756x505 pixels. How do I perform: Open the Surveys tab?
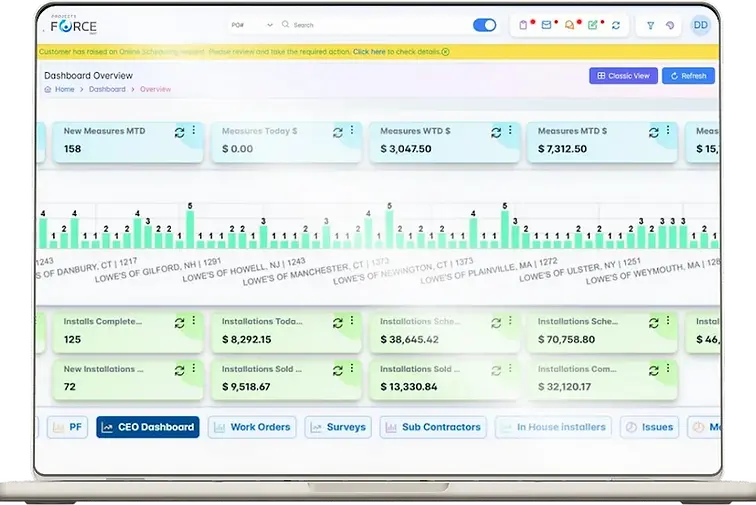pos(338,427)
